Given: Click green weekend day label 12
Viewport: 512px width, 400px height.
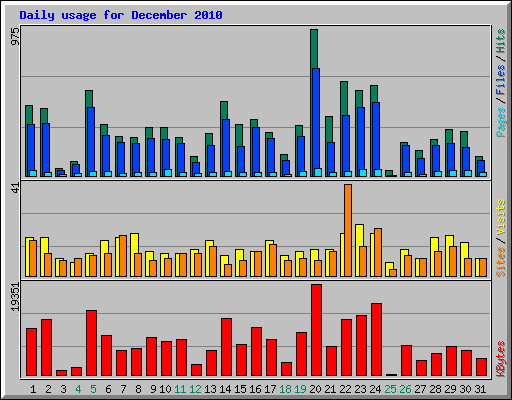Looking at the screenshot, I should click(x=195, y=389).
